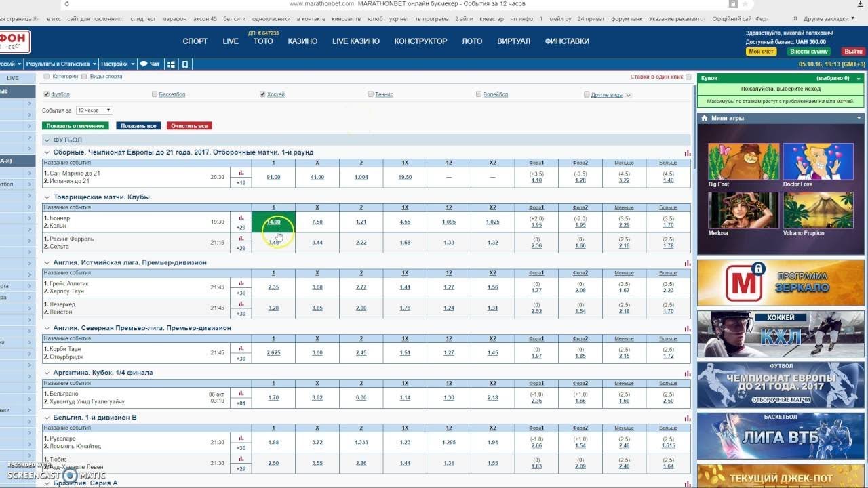Open the ТОТО menu item
The image size is (868, 488).
tap(263, 41)
